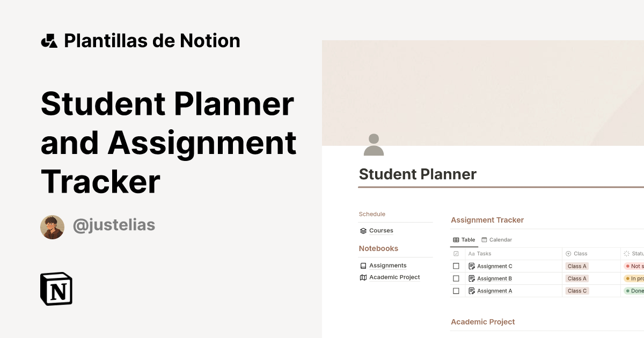
Task: Select the Courses stacked-layers icon
Action: pos(364,231)
